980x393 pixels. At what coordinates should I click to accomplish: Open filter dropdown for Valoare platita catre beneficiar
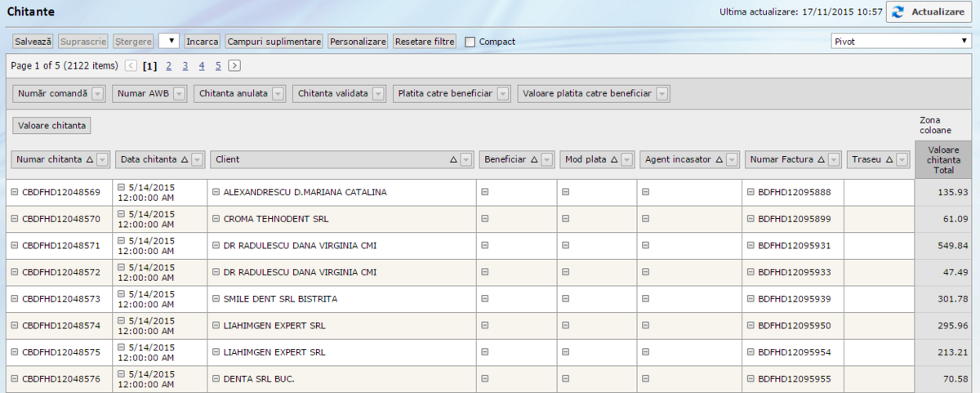pyautogui.click(x=662, y=94)
